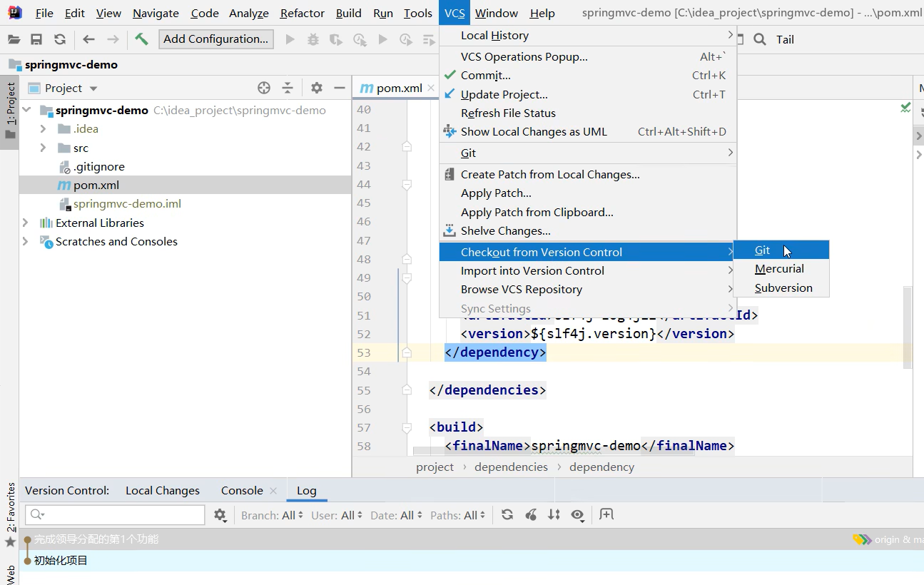The width and height of the screenshot is (924, 585).
Task: Select the 初始化项目 commit row
Action: point(472,561)
